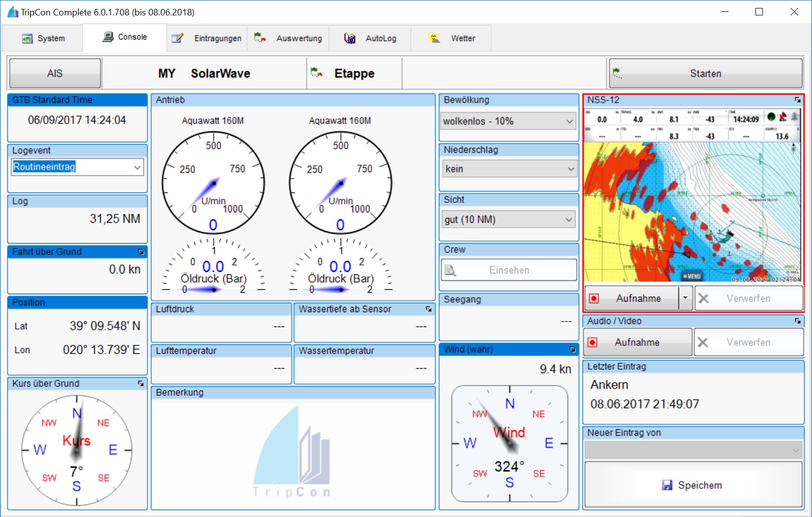Open the Sicht visibility dropdown

[x=569, y=219]
